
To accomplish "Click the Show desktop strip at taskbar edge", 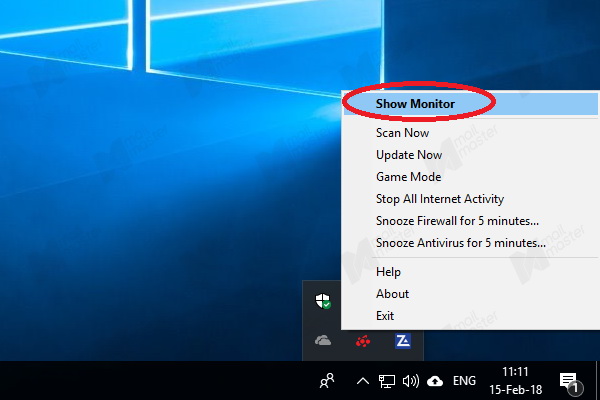I will tap(598, 380).
